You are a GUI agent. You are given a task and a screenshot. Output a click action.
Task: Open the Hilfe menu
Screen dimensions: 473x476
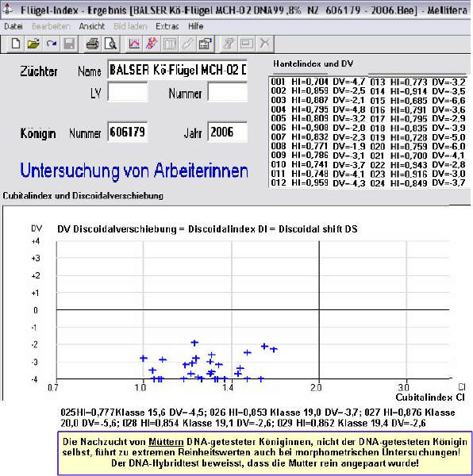pos(195,26)
